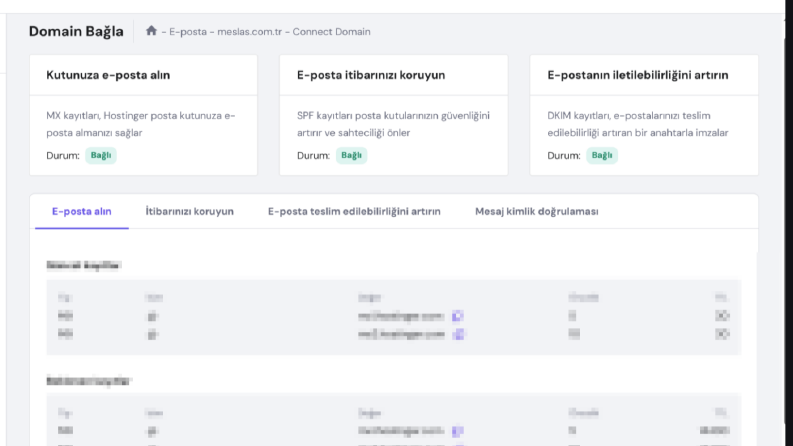Click E-posta breadcrumb link
The image size is (793, 446).
click(x=188, y=32)
